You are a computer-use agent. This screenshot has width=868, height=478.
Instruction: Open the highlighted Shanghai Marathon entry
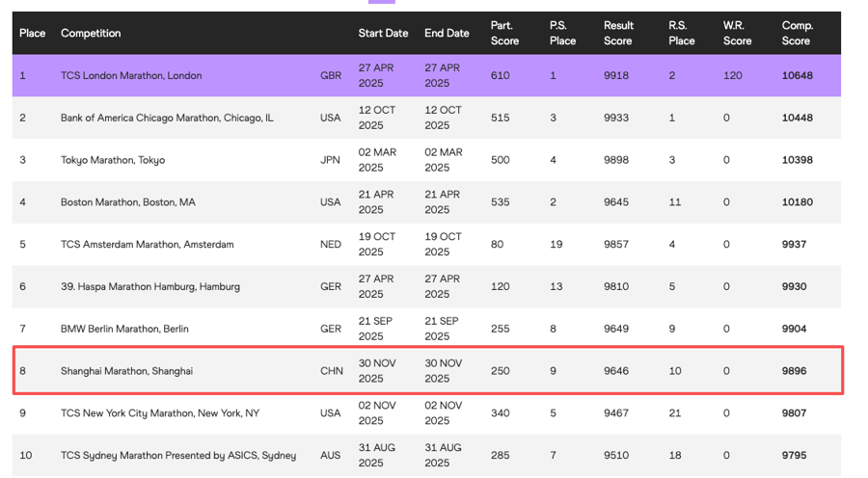pyautogui.click(x=126, y=371)
